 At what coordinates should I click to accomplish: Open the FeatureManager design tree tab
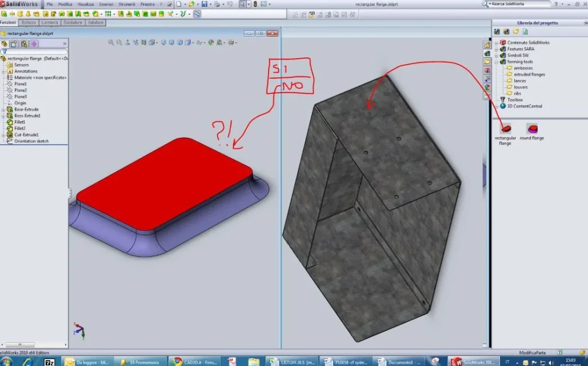5,43
